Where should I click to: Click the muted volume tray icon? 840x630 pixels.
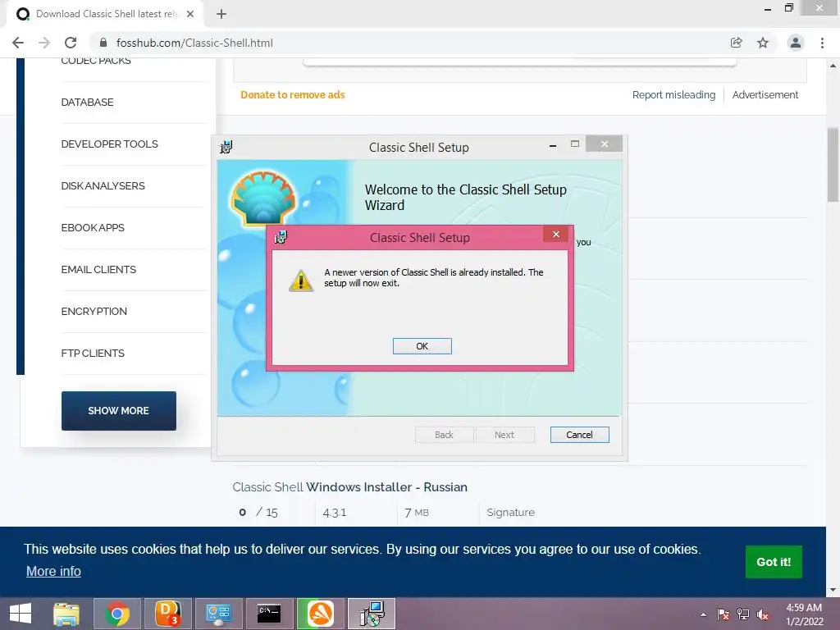click(763, 614)
